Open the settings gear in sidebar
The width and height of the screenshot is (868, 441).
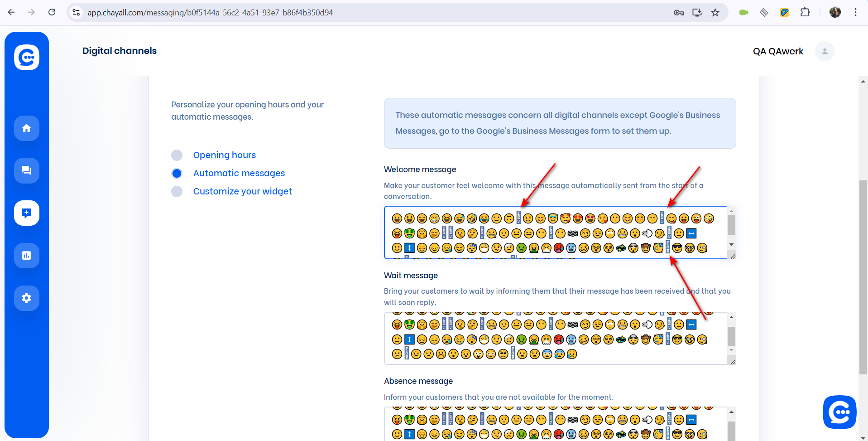coord(27,298)
